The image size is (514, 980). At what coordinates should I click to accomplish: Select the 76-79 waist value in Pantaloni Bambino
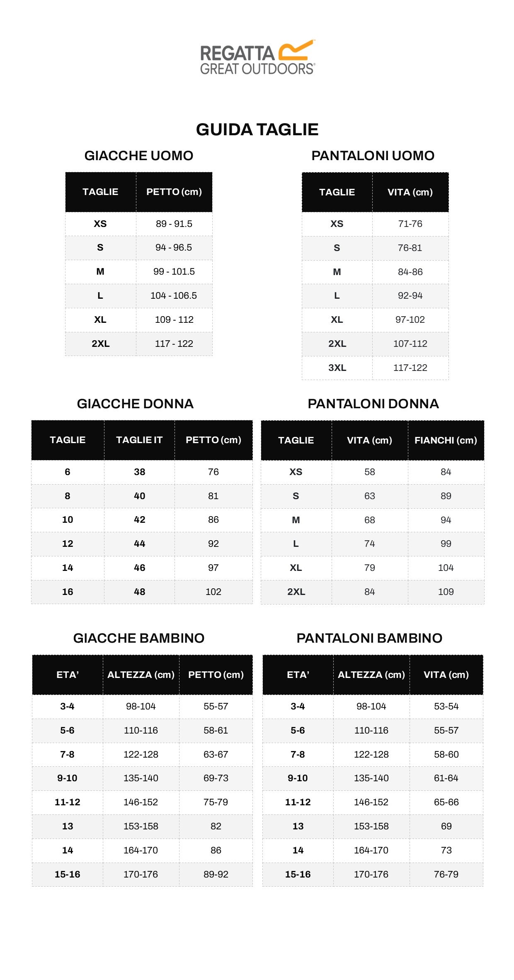coord(446,874)
